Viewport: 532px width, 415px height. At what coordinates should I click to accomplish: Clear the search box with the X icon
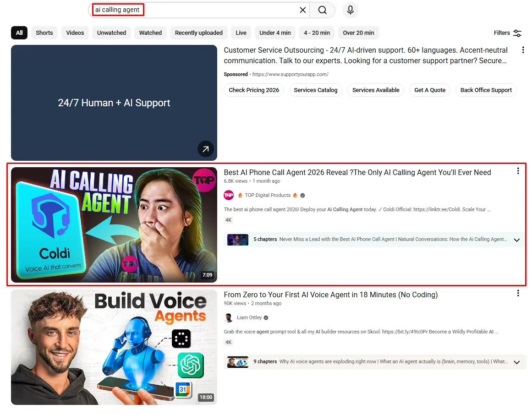tap(302, 10)
